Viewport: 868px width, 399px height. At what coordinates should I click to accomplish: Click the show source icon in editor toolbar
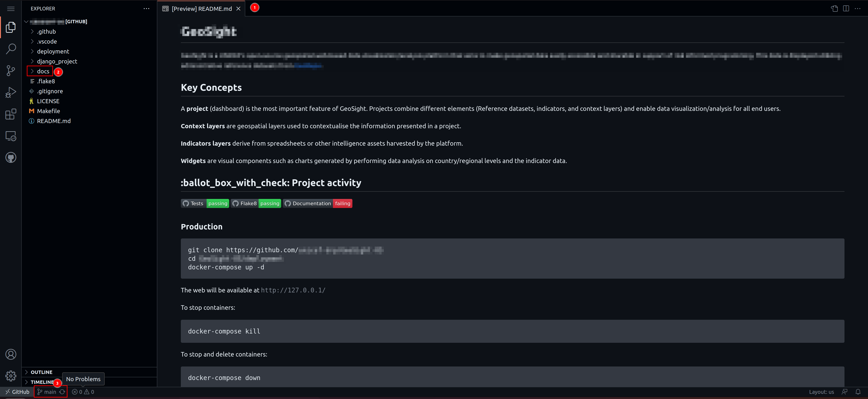pos(834,9)
